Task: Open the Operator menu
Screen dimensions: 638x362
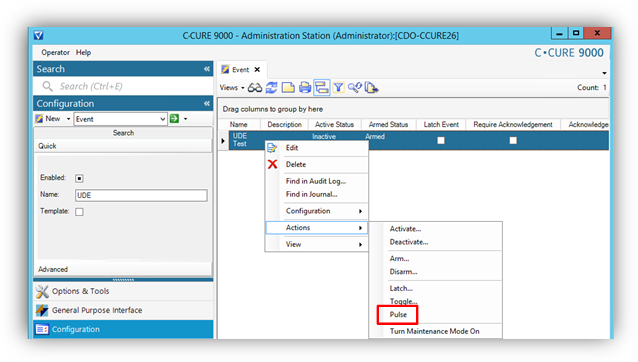Action: click(x=55, y=52)
